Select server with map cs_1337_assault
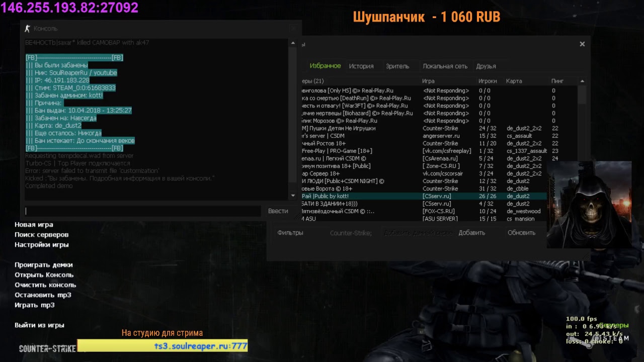The image size is (644, 362). [439, 151]
